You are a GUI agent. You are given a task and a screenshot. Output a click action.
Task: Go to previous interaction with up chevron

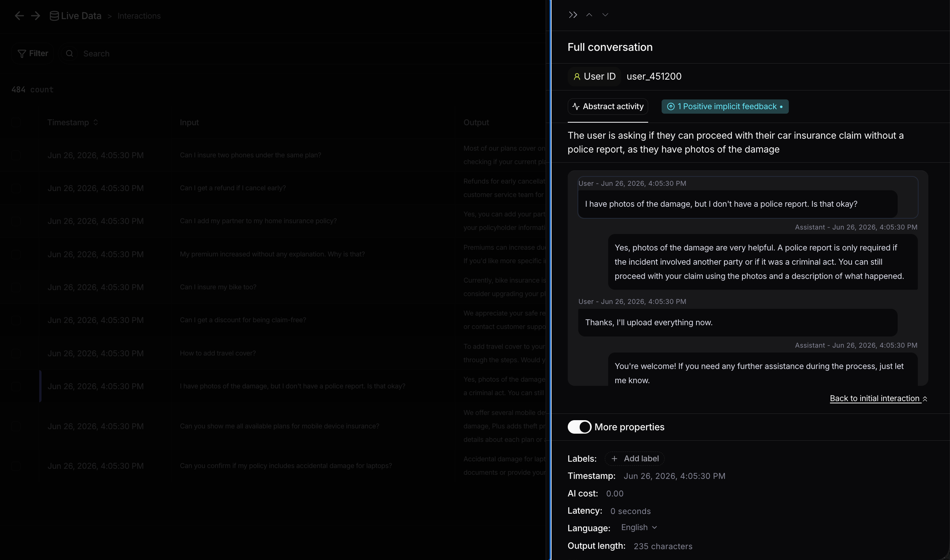pos(589,15)
